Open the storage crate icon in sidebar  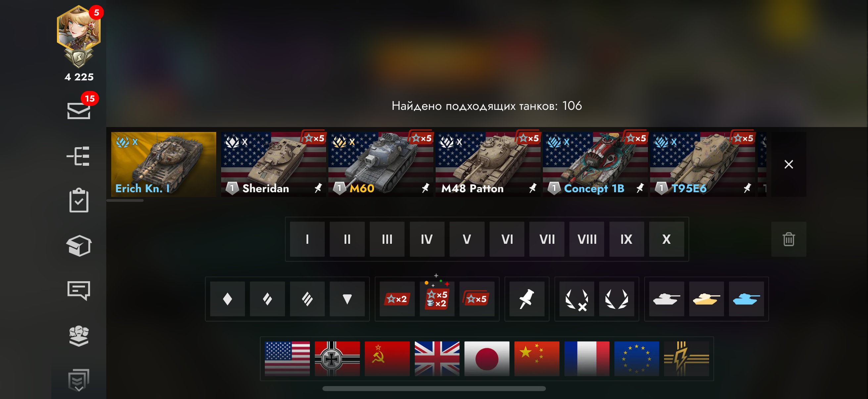(79, 246)
